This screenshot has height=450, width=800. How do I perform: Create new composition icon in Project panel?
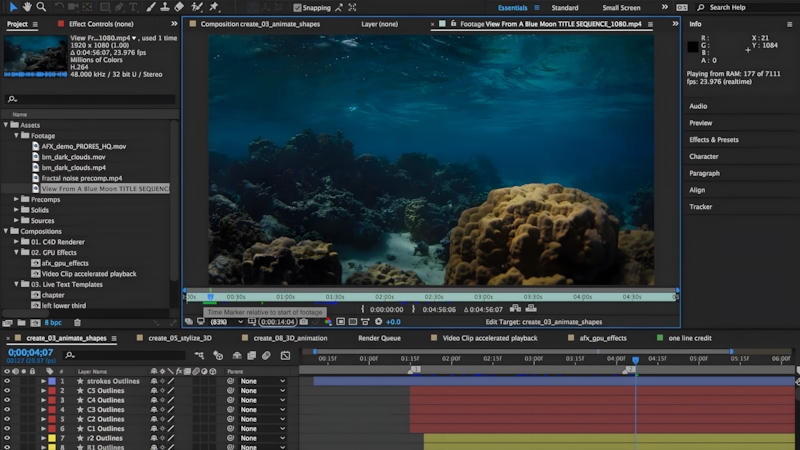point(35,322)
